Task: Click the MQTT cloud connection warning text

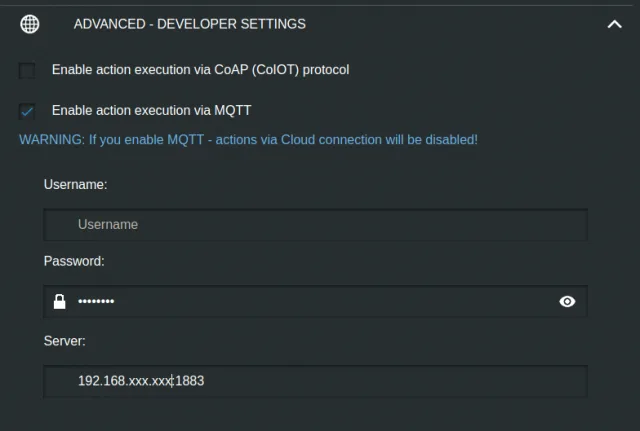Action: (x=248, y=140)
